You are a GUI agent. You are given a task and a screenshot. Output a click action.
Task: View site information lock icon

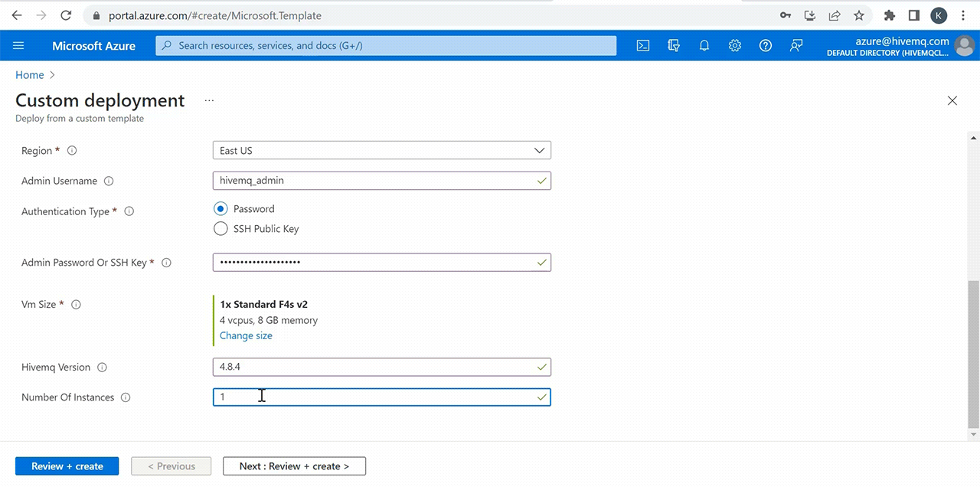click(x=96, y=15)
